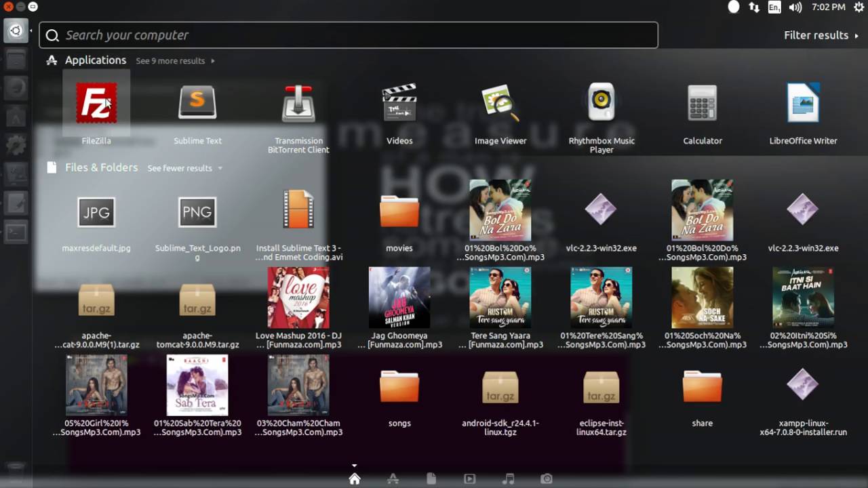Open xampp-linux-x64-7.0.8-0-installer.run file
Viewport: 868px width, 488px height.
tap(803, 384)
